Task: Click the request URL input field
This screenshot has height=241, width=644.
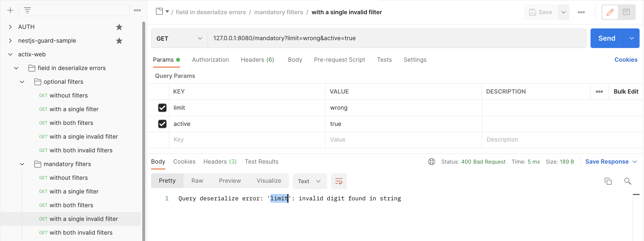Action: 397,38
